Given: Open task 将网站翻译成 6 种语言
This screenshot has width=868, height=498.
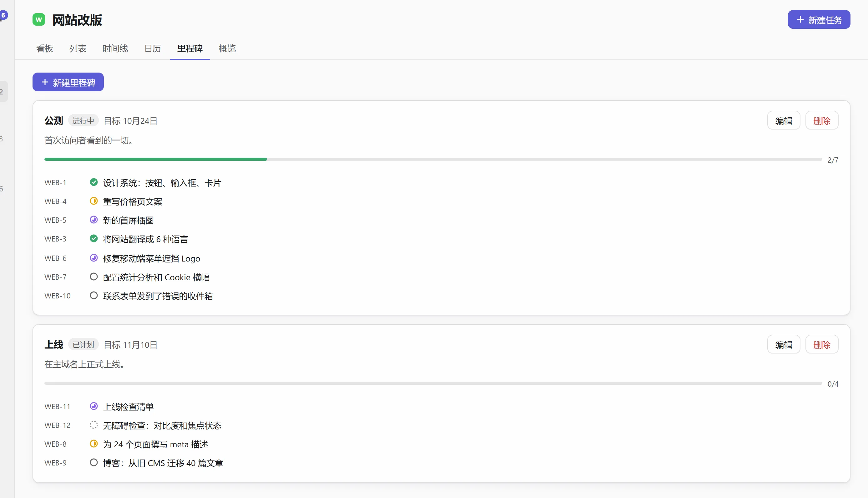Looking at the screenshot, I should (146, 239).
